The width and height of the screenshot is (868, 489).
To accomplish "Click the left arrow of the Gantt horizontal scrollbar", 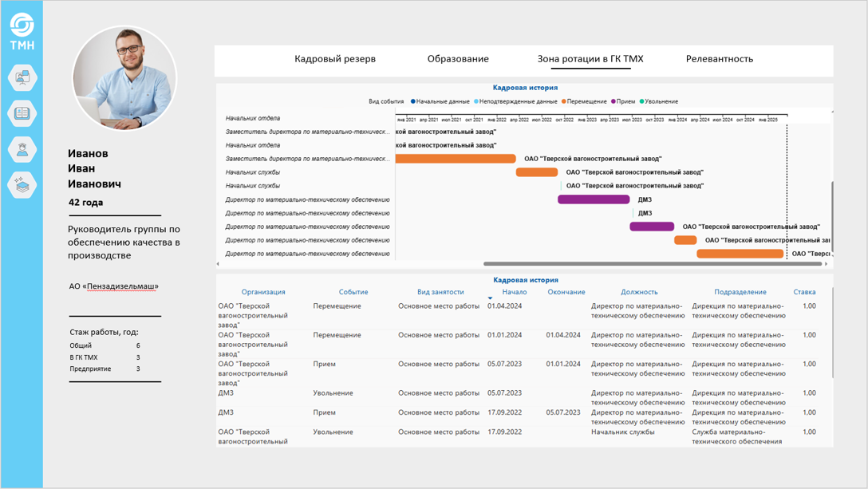I will point(218,264).
